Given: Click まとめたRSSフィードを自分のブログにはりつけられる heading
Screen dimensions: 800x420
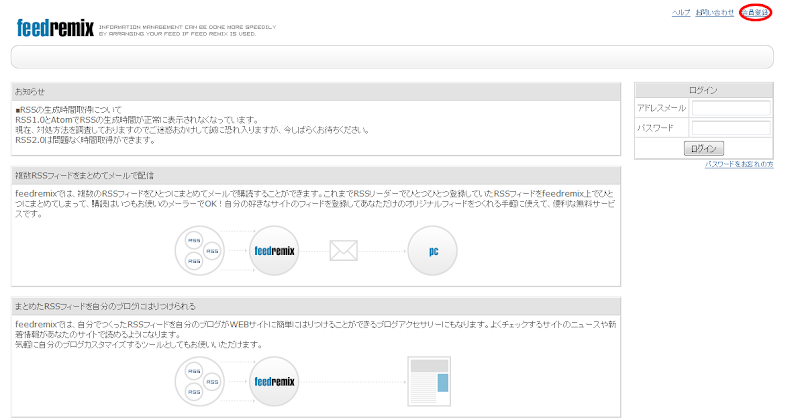Looking at the screenshot, I should (x=105, y=306).
